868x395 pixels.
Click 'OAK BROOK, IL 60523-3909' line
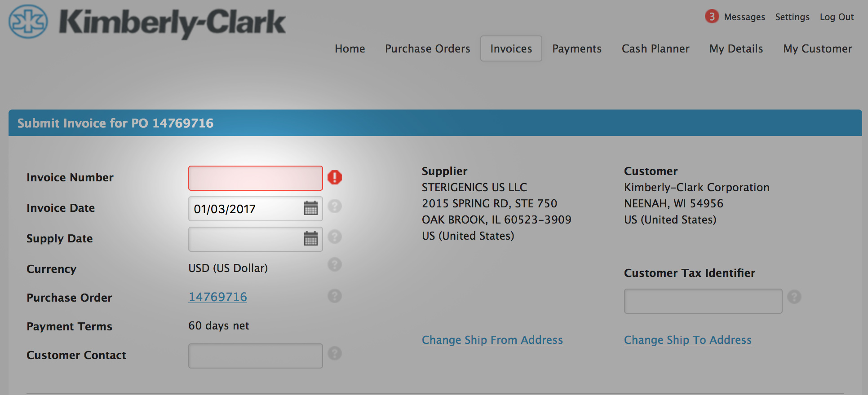click(497, 219)
